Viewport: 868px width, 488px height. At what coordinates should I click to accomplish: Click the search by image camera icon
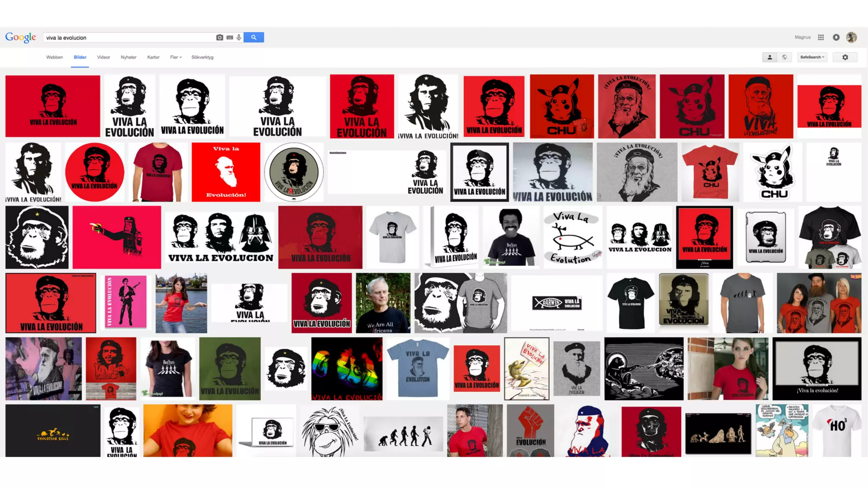(x=220, y=37)
